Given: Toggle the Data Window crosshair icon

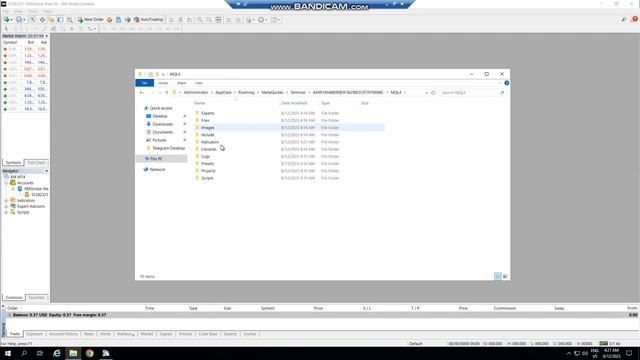Looking at the screenshot, I should [42, 20].
